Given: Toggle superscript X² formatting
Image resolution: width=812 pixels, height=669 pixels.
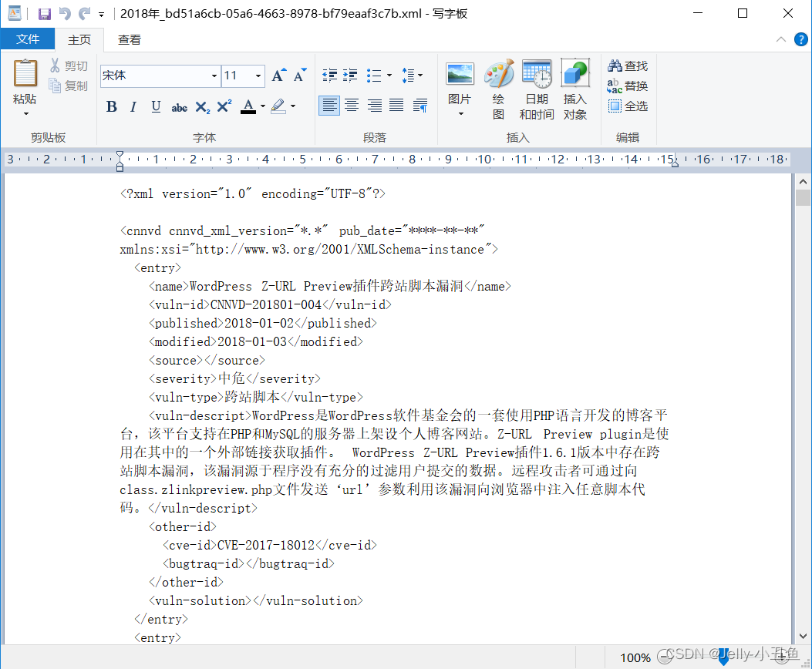Looking at the screenshot, I should coord(224,106).
